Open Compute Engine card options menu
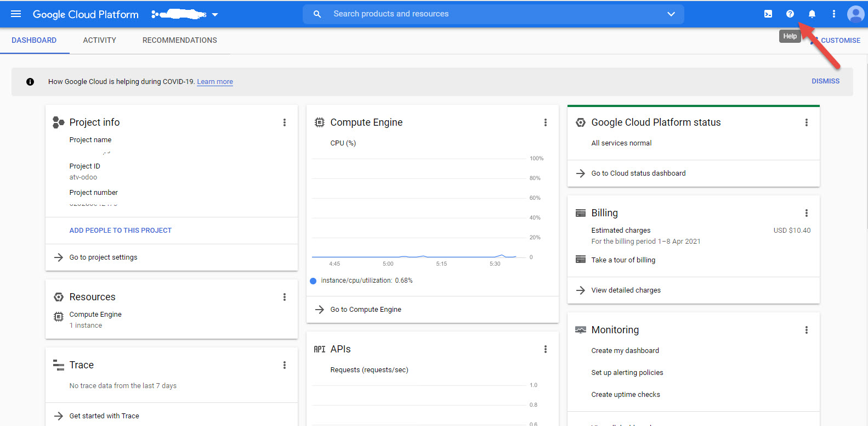868x426 pixels. pyautogui.click(x=546, y=122)
